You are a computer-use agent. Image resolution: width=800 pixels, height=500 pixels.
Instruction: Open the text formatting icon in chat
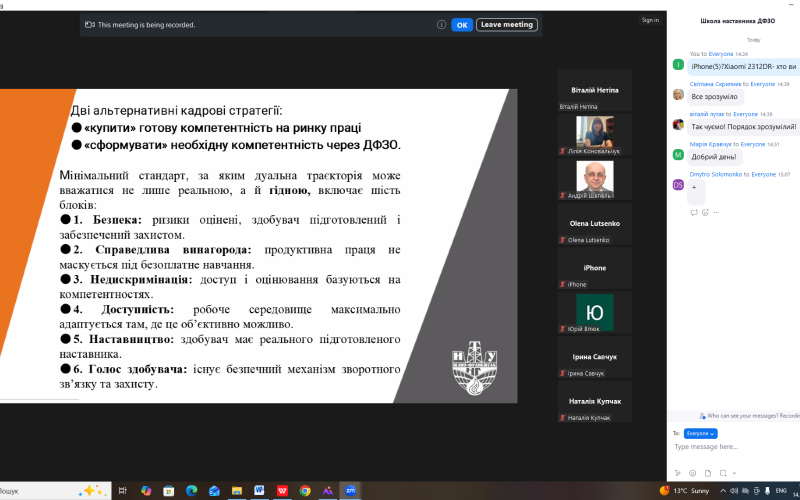678,473
